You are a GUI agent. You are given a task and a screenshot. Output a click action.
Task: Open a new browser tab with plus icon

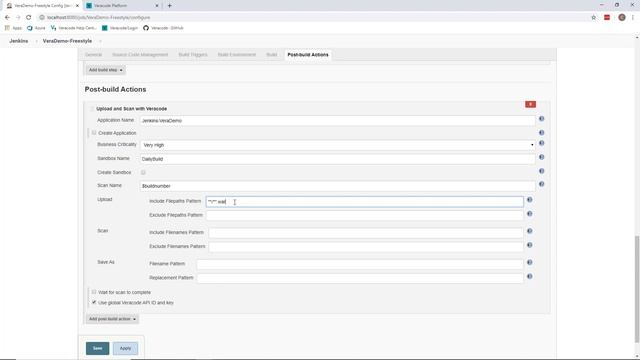pos(169,6)
